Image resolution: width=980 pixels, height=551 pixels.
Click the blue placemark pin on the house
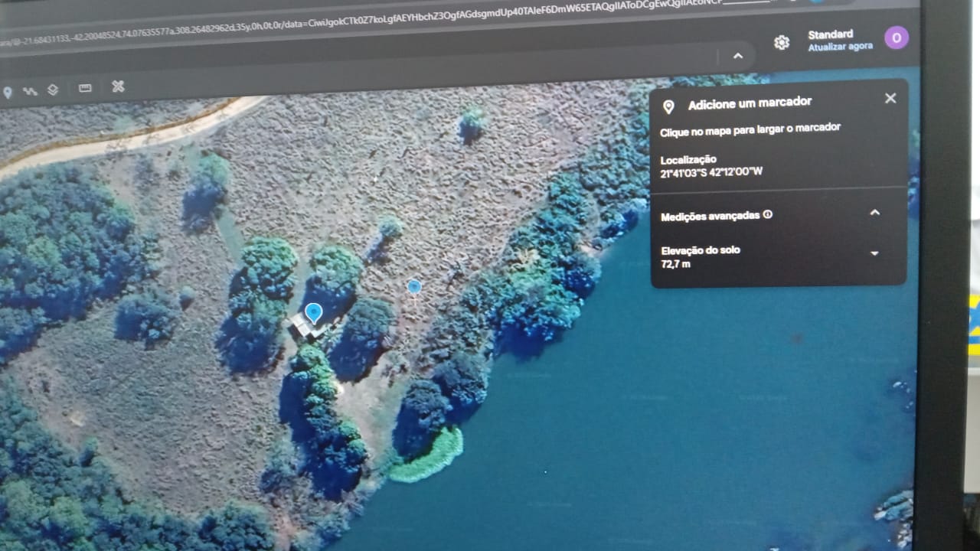(313, 312)
